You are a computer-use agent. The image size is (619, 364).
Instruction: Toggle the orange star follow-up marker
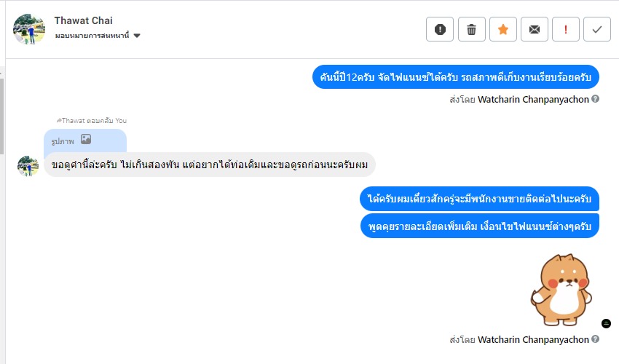tap(502, 29)
